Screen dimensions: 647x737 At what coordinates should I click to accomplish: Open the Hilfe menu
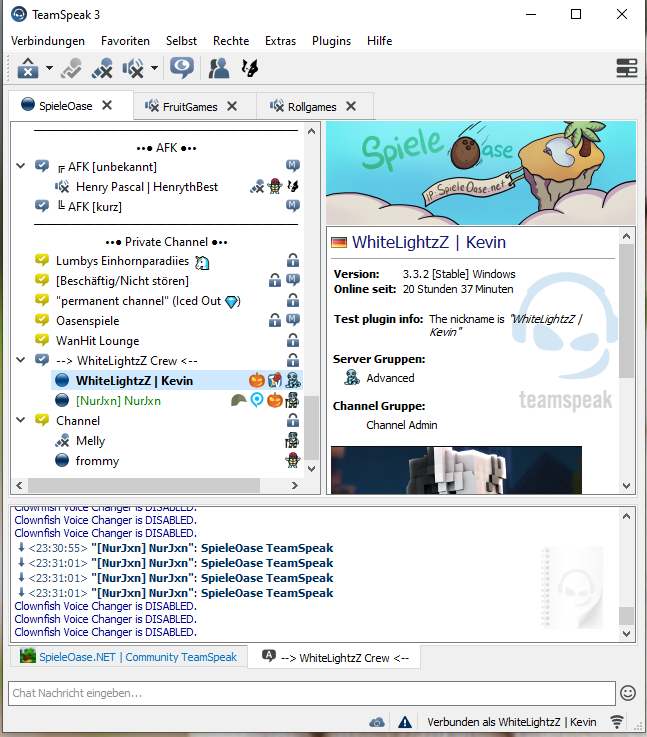click(380, 41)
